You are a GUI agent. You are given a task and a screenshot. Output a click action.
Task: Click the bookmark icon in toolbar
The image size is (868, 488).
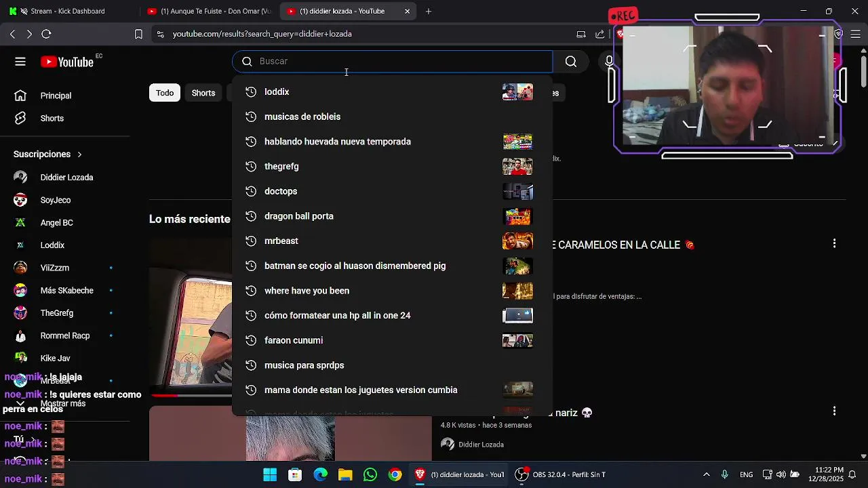pos(138,34)
